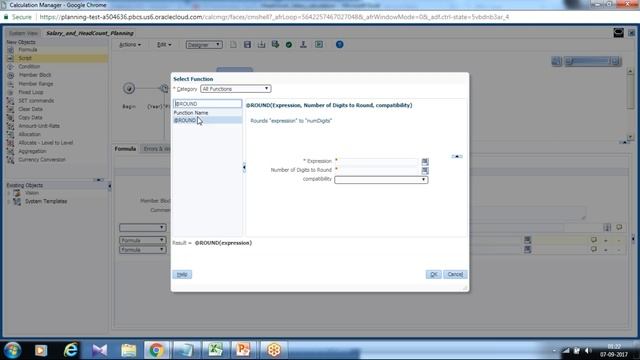The width and height of the screenshot is (640, 360).
Task: Select the Currency Conversion template icon
Action: click(11, 160)
